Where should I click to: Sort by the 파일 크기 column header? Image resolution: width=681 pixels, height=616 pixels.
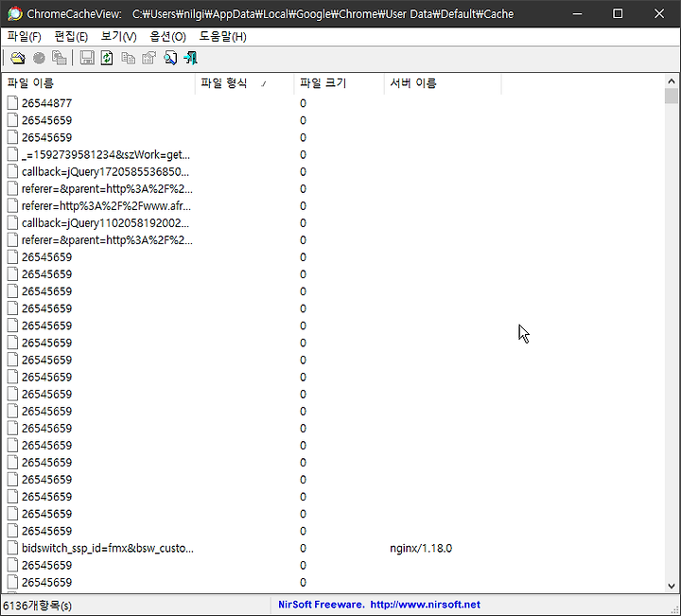[x=340, y=83]
